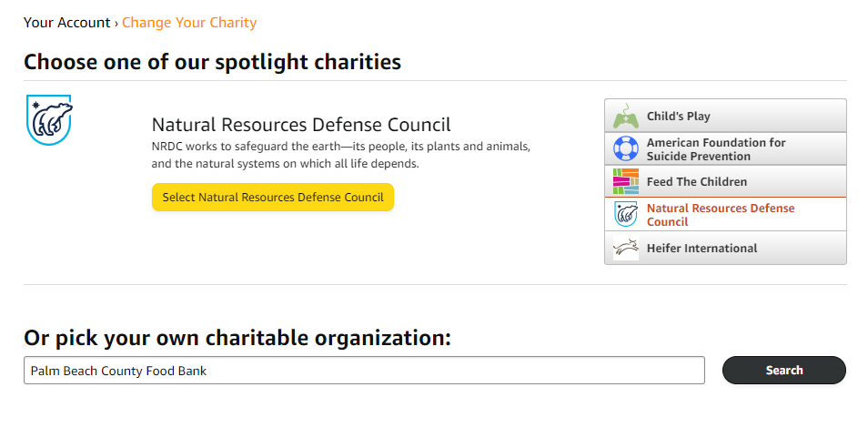Click the NRDC description paragraph text
This screenshot has width=868, height=428.
[340, 155]
